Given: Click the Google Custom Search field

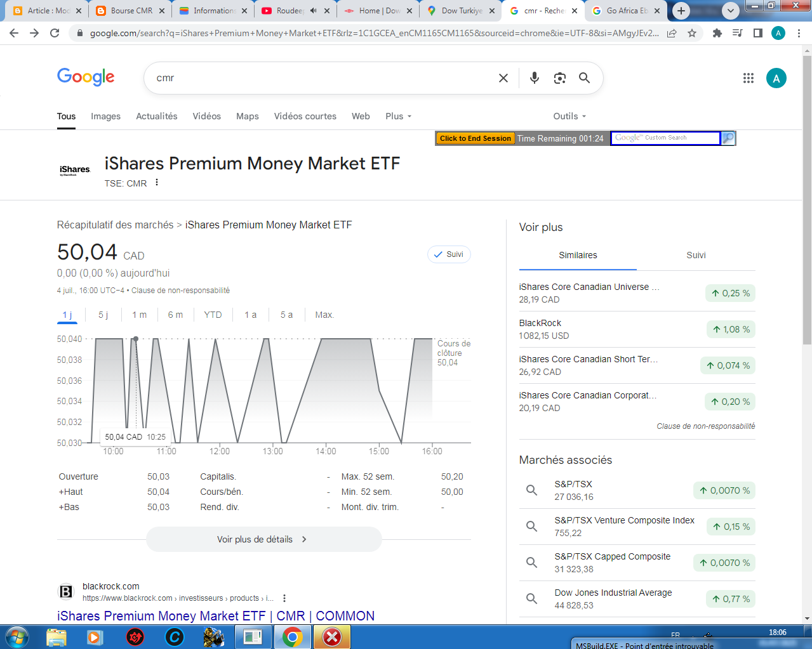Looking at the screenshot, I should [665, 138].
